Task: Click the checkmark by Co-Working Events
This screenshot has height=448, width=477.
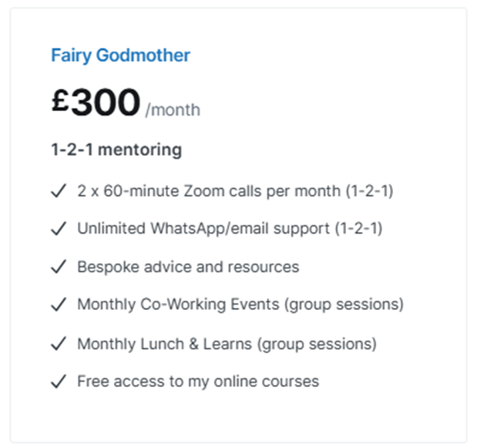Action: click(x=59, y=305)
